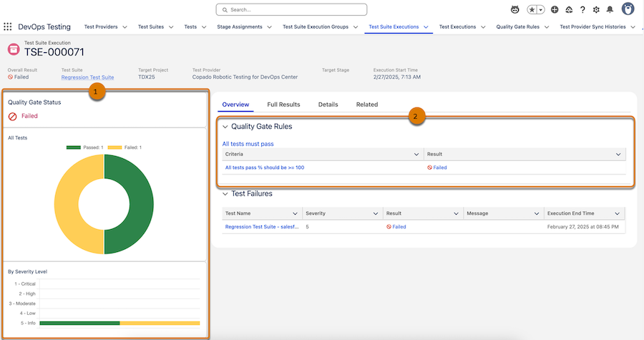Screen dimensions: 644x340
Task: Open the user profile avatar
Action: point(628,9)
